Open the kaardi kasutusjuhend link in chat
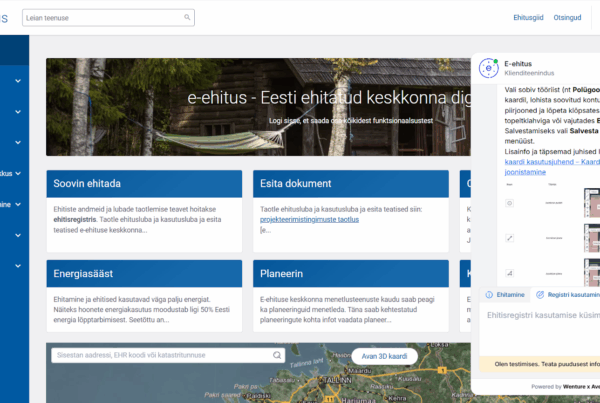This screenshot has height=403, width=600. 552,167
